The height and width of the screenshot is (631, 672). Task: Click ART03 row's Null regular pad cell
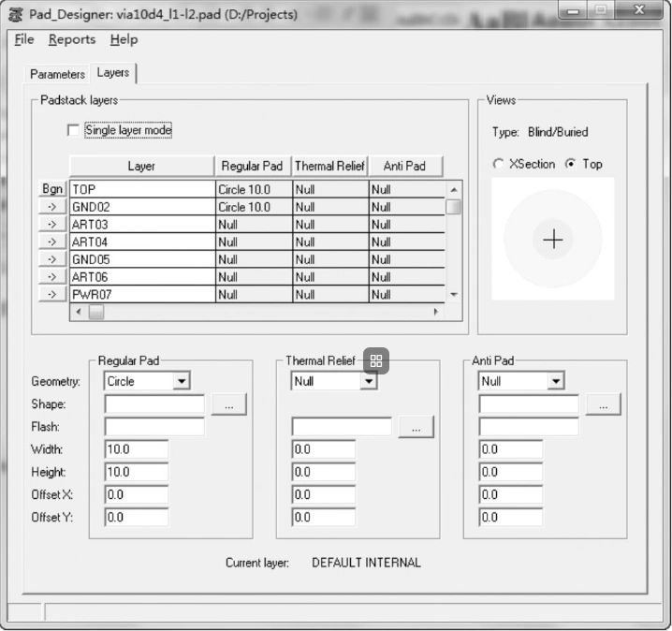255,224
